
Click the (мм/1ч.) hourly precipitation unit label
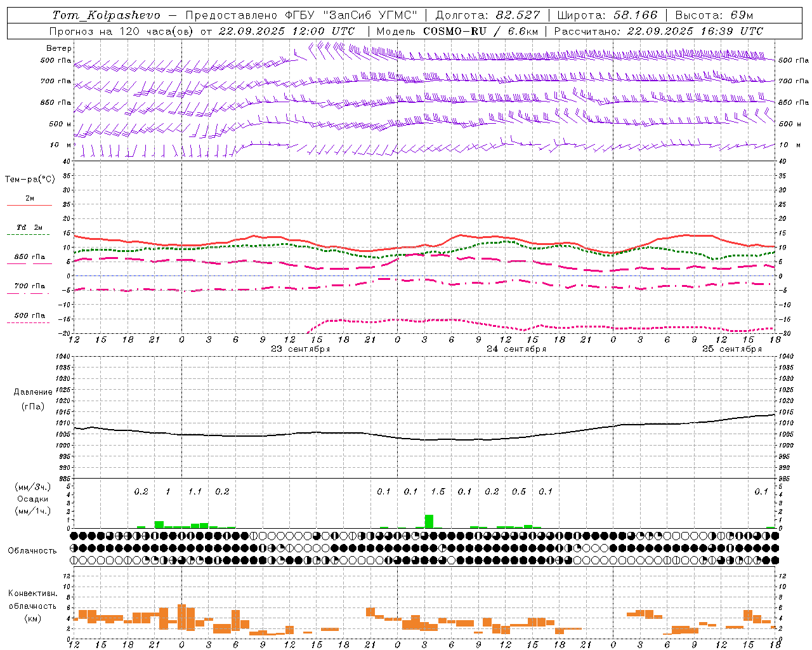(33, 510)
